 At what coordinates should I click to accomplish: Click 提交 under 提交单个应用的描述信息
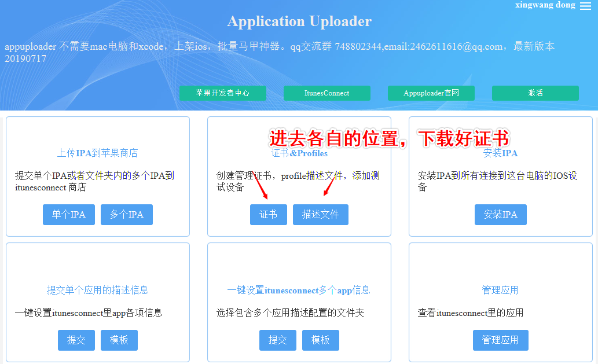click(76, 340)
